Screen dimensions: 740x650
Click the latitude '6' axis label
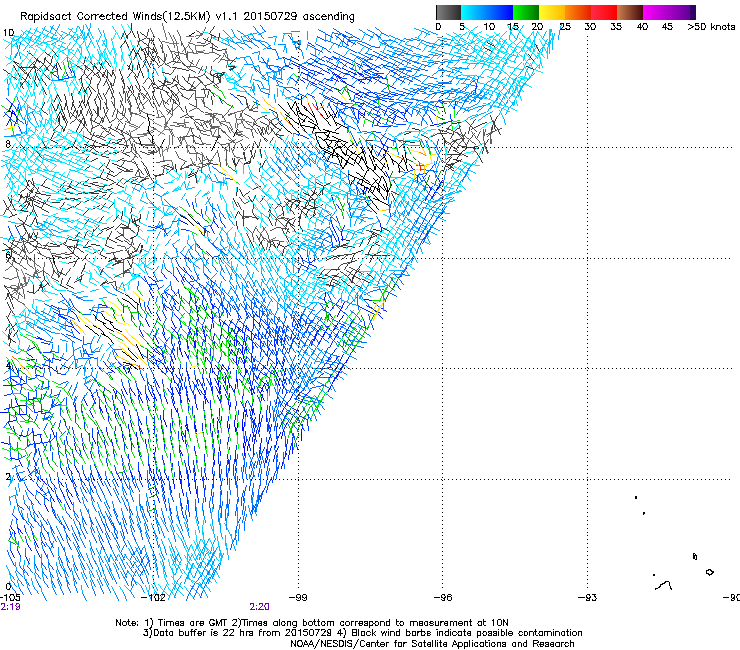(x=8, y=255)
